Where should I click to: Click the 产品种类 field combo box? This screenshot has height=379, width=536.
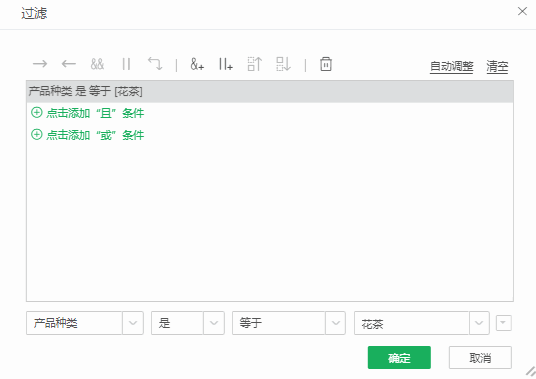[85, 323]
